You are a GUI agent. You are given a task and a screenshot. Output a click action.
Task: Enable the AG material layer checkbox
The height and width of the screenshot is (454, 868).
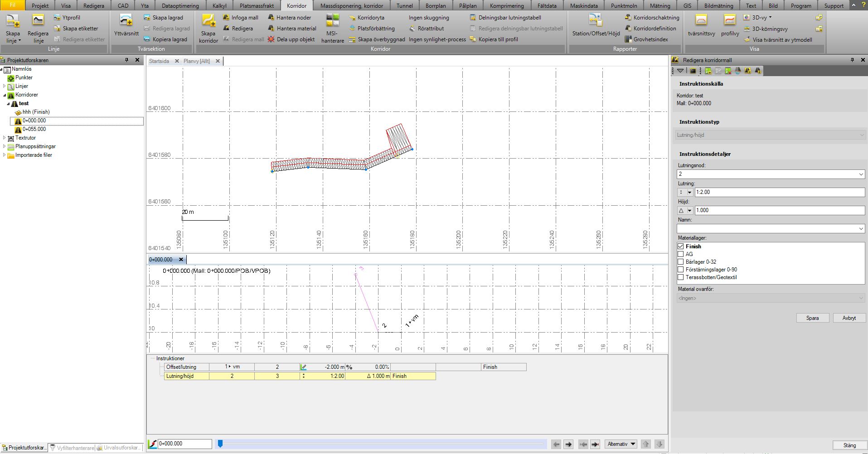click(x=680, y=254)
